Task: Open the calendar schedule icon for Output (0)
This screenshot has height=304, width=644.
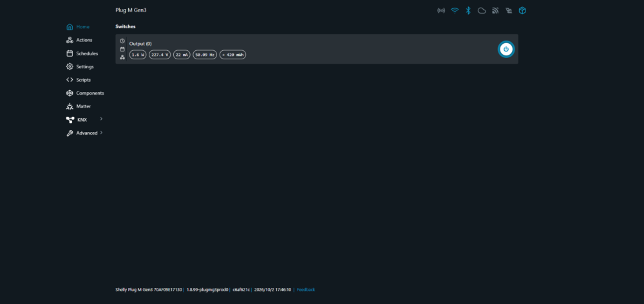Action: pyautogui.click(x=122, y=49)
